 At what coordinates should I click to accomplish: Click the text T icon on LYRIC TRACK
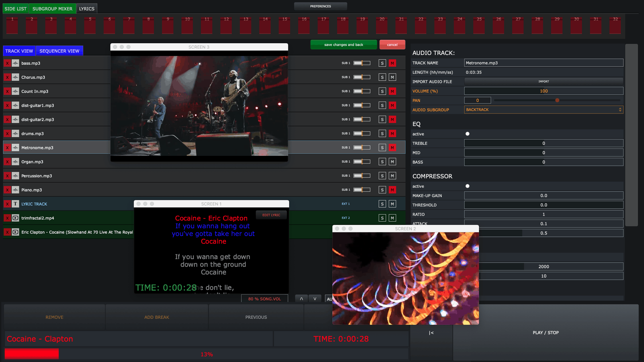[x=15, y=204]
